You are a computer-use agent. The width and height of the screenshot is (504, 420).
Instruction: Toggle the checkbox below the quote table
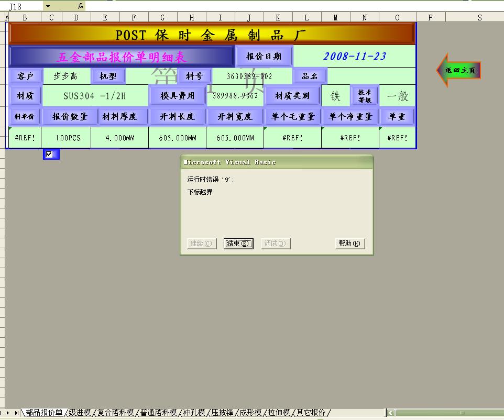(x=49, y=154)
